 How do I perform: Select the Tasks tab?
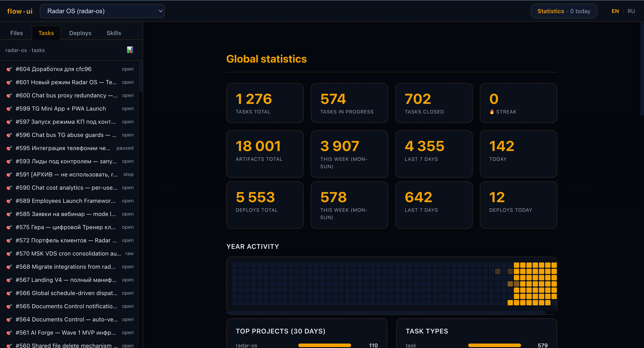46,33
